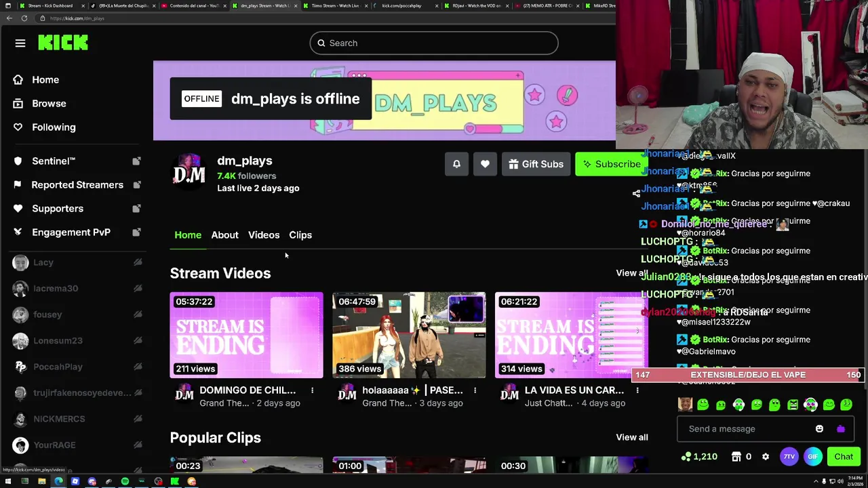This screenshot has width=868, height=488.
Task: Open Following in the left sidebar
Action: point(54,127)
